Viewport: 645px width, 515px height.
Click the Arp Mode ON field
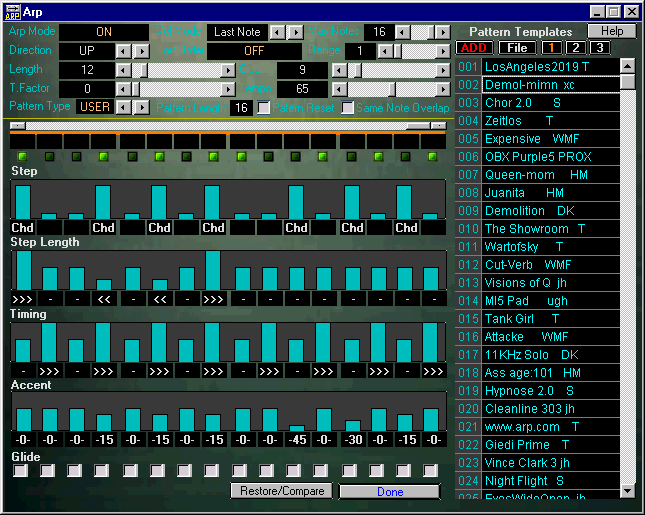(103, 32)
